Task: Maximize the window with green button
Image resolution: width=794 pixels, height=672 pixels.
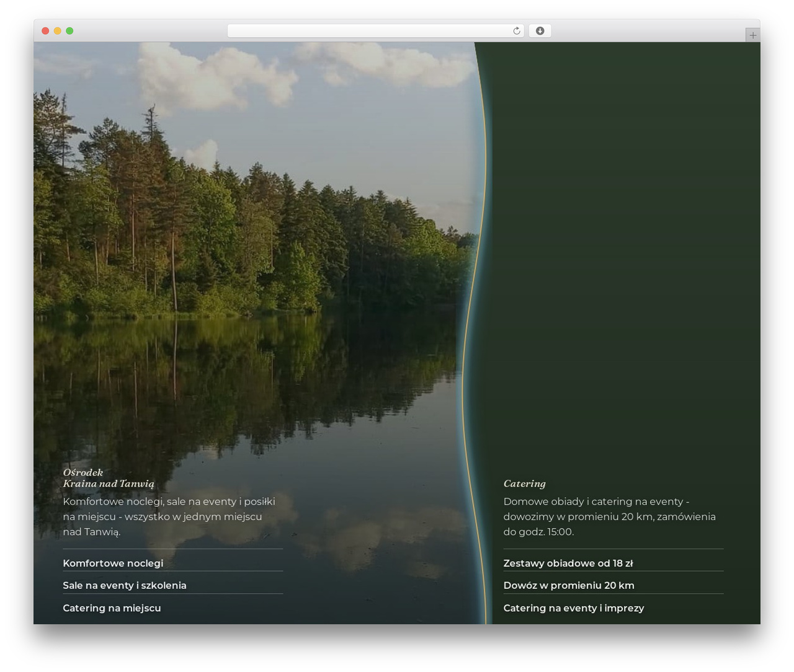Action: (69, 31)
